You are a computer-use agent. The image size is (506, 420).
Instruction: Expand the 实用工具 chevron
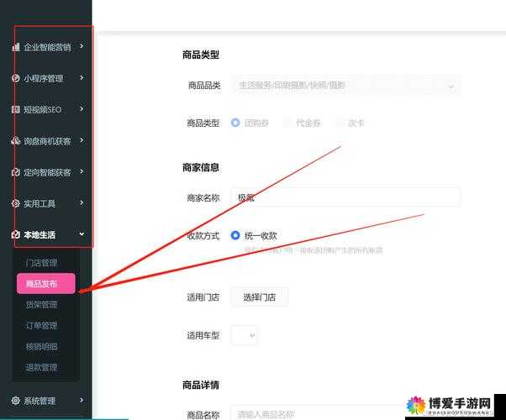pyautogui.click(x=82, y=202)
